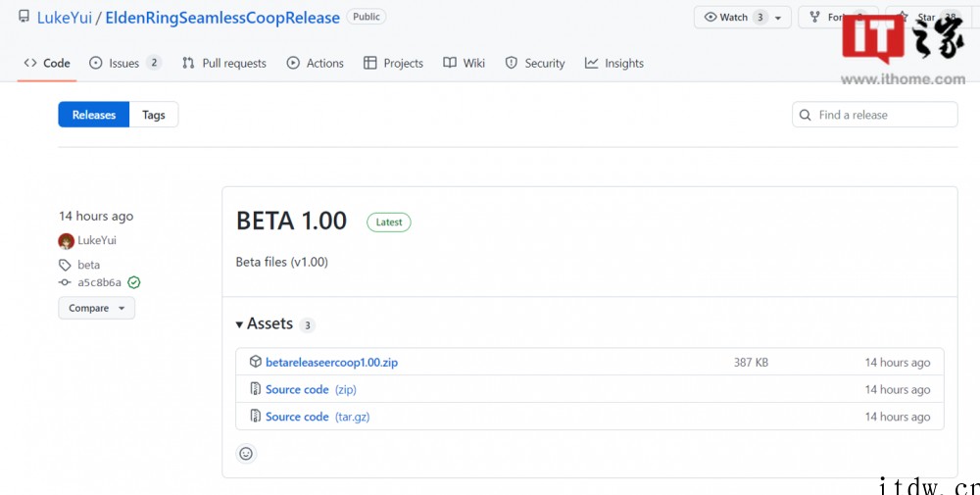
Task: Click the Beta files (v1.00) description text
Action: [x=282, y=262]
